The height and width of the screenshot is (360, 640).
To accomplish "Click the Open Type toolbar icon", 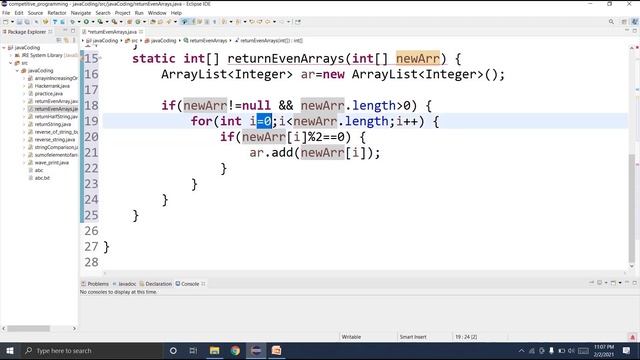I will 153,22.
